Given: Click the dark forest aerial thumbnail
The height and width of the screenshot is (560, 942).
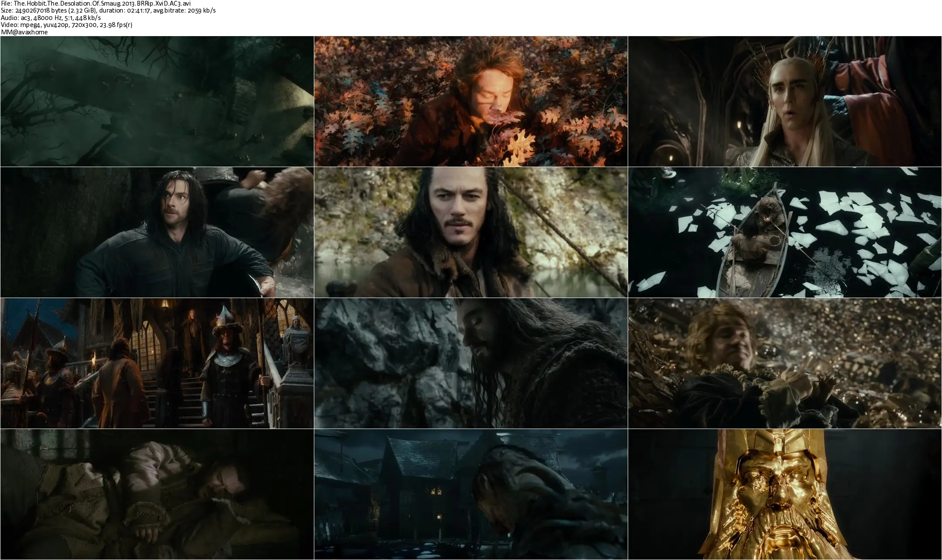Looking at the screenshot, I should [157, 101].
